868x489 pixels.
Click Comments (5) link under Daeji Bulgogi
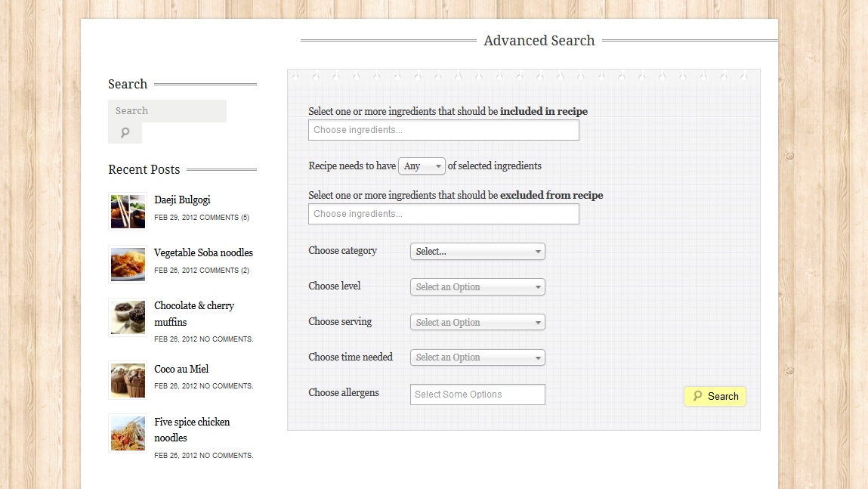pyautogui.click(x=224, y=218)
